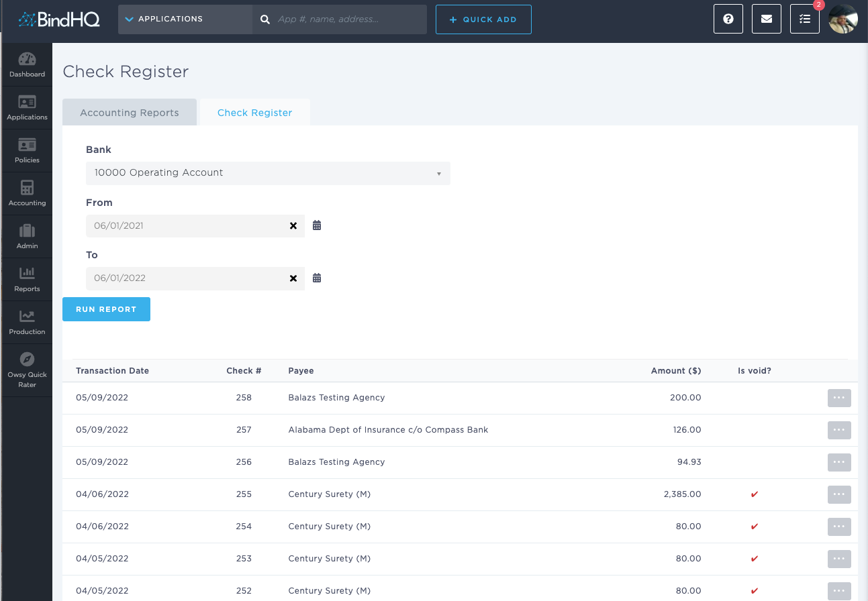
Task: Select the Check Register tab
Action: tap(255, 113)
